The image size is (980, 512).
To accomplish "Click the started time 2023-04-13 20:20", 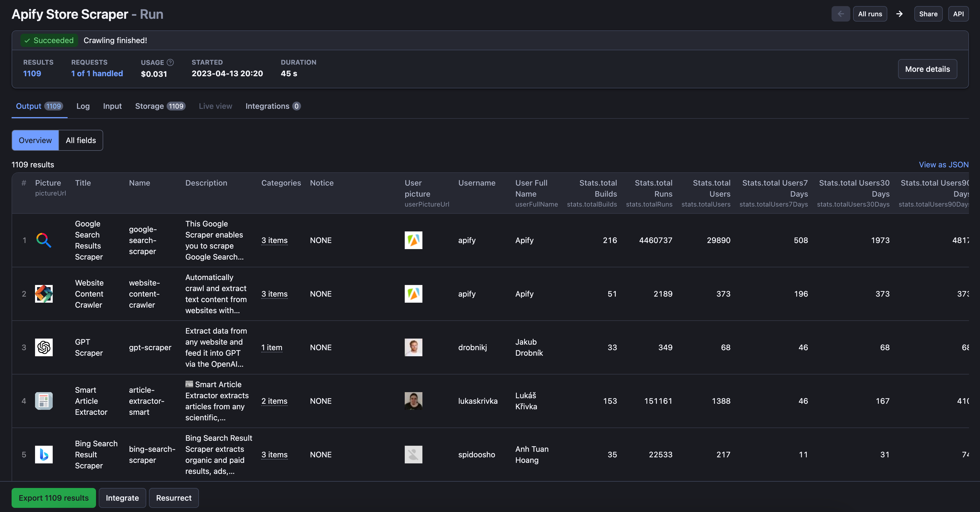I will (227, 73).
